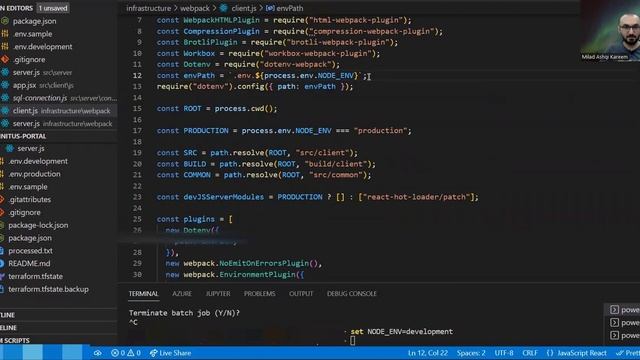Screen dimensions: 640x360
Task: Select client.js infrastructure\webpack entry
Action: pyautogui.click(x=59, y=111)
